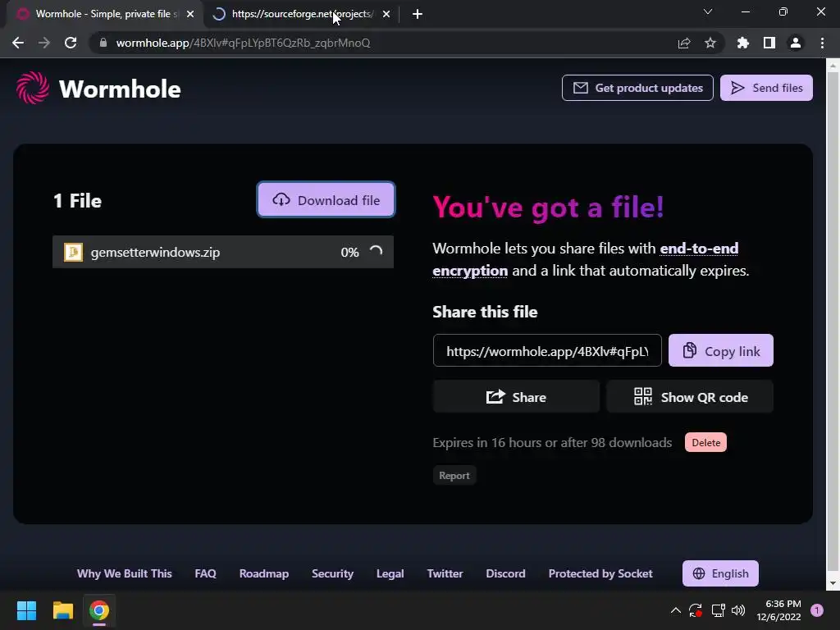Click scrollbar down arrow

[833, 583]
